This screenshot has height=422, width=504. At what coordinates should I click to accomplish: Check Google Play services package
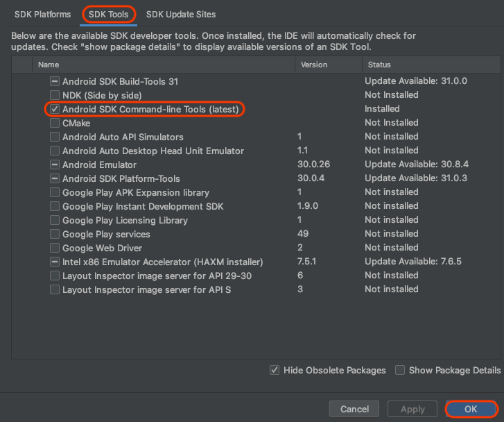tap(55, 234)
